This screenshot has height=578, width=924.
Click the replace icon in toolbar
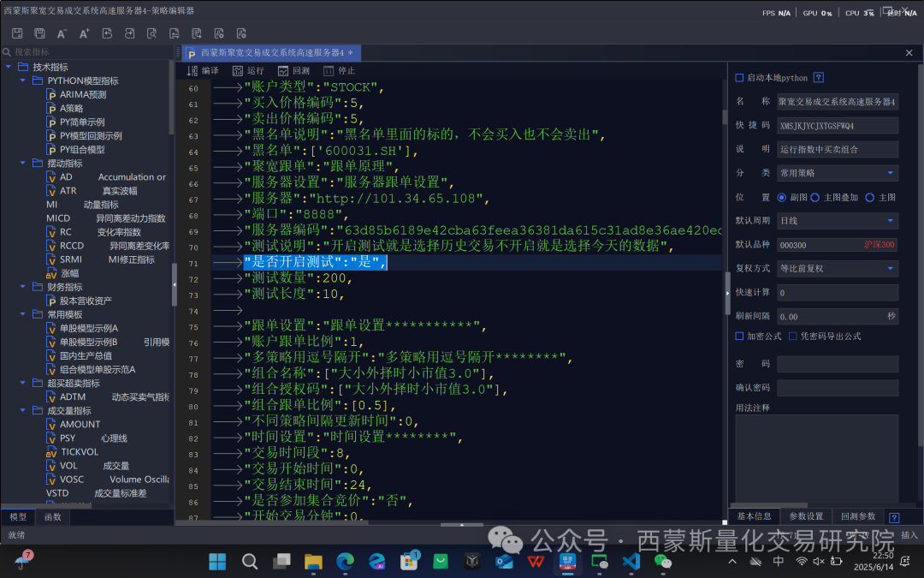coord(174,33)
